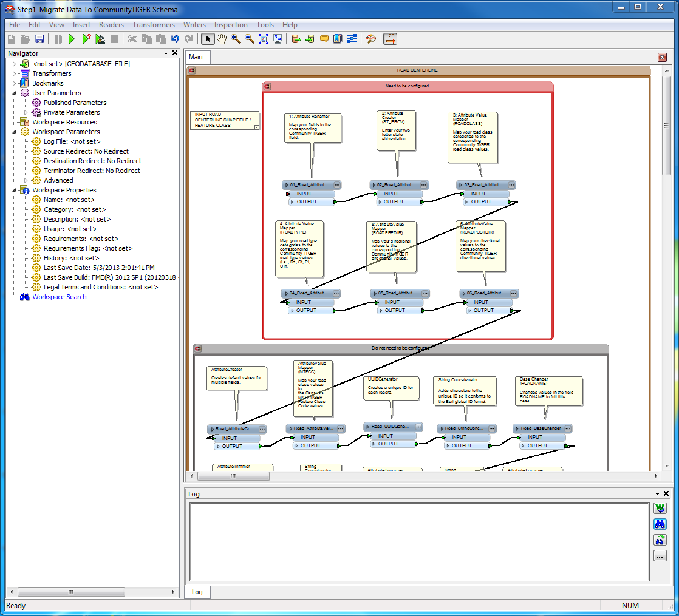
Task: Click the Save workspace disk icon
Action: (x=39, y=39)
